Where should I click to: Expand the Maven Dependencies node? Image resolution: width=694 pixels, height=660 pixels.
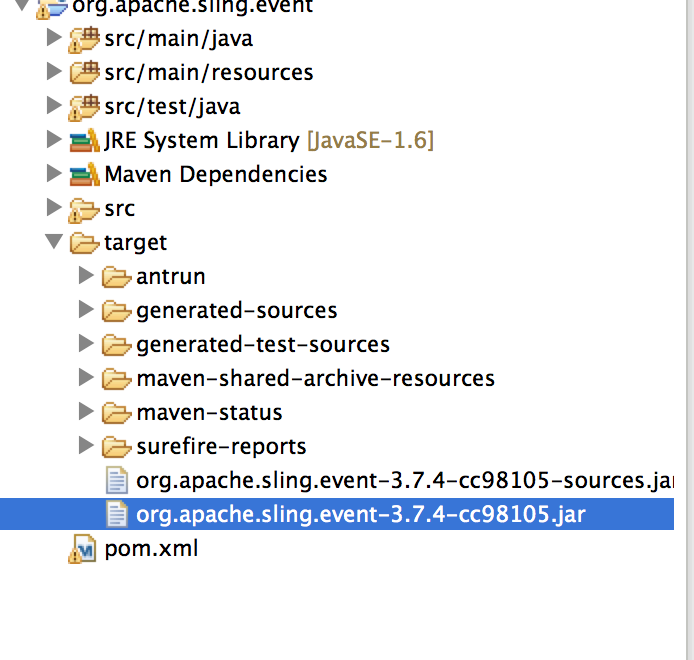click(54, 174)
